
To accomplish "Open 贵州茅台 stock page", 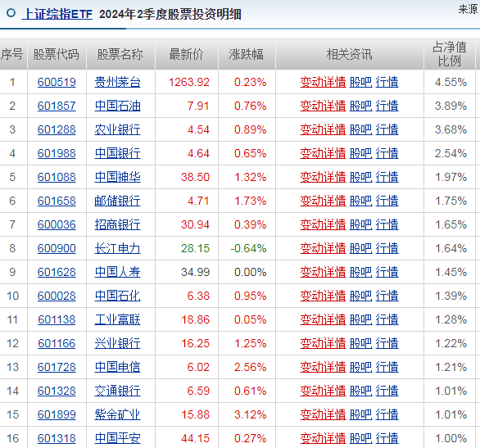I will click(118, 82).
